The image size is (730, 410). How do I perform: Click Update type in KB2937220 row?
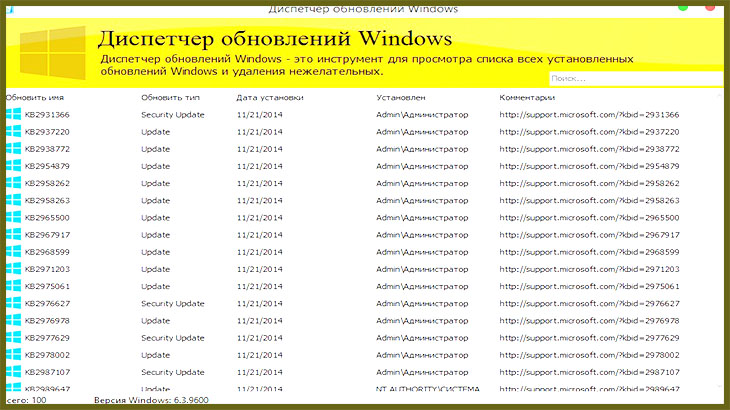(155, 132)
